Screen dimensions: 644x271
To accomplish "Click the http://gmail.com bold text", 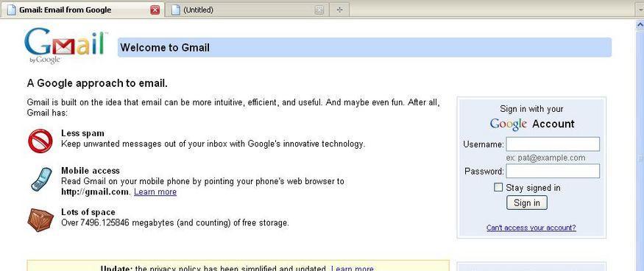I will [95, 192].
